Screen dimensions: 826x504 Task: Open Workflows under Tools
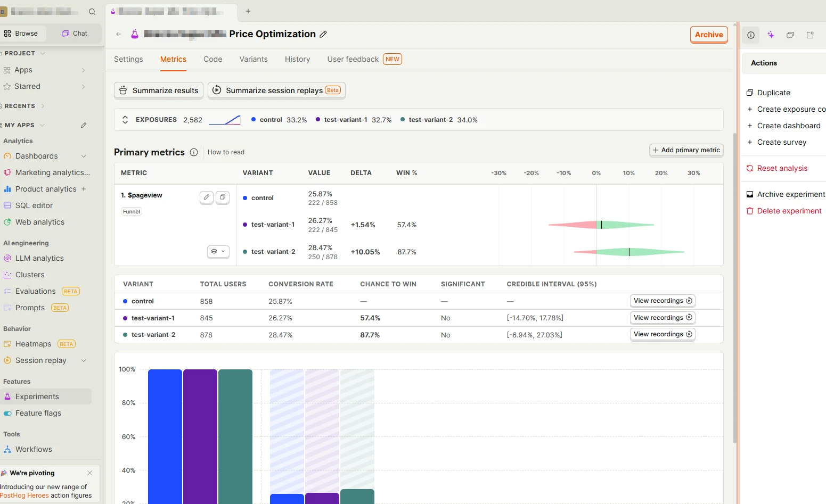click(34, 449)
